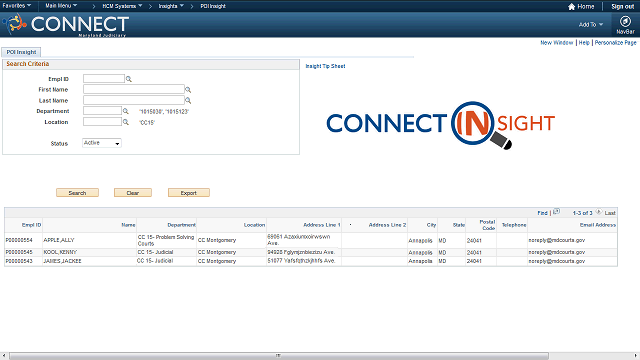Viewport: 640px width, 360px height.
Task: Click the Location lookup magnifier icon
Action: pyautogui.click(x=126, y=122)
